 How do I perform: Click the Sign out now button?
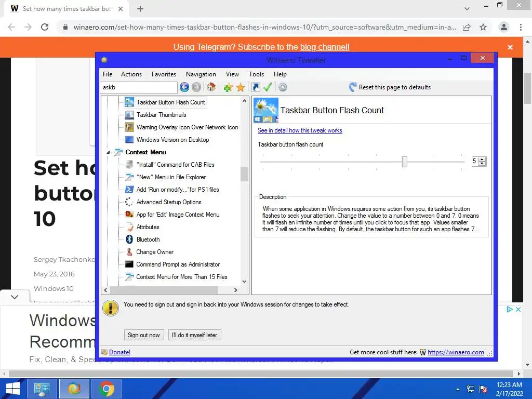[144, 335]
